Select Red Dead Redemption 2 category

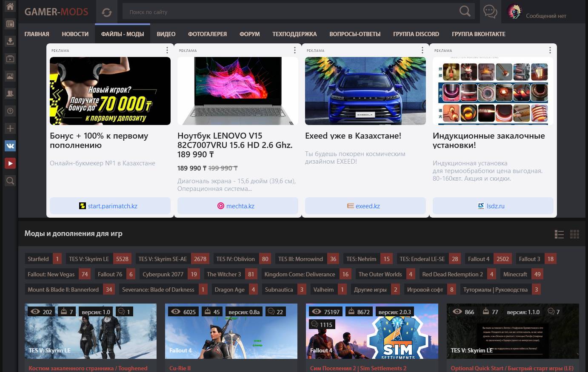457,274
